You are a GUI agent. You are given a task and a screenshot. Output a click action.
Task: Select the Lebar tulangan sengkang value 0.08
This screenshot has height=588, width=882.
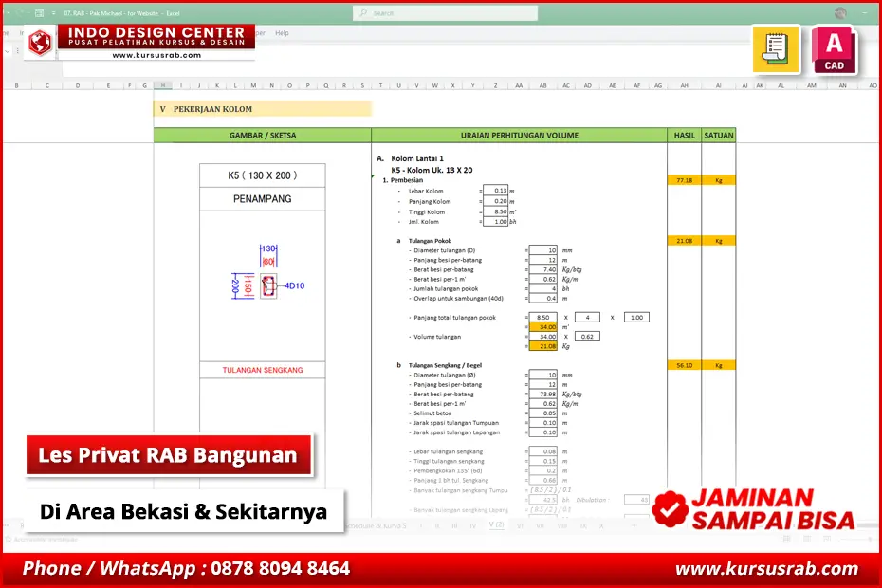pos(543,451)
